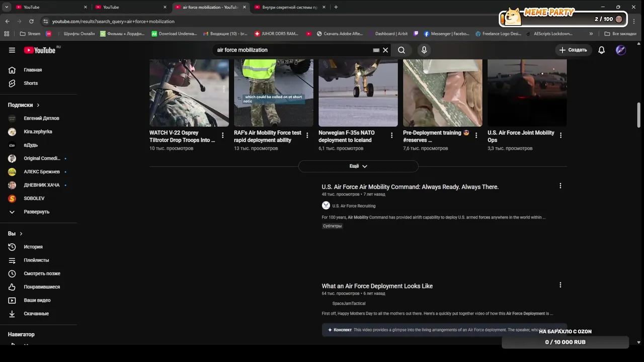The image size is (644, 362).
Task: Open the YouTube hamburger guide menu
Action: click(12, 50)
